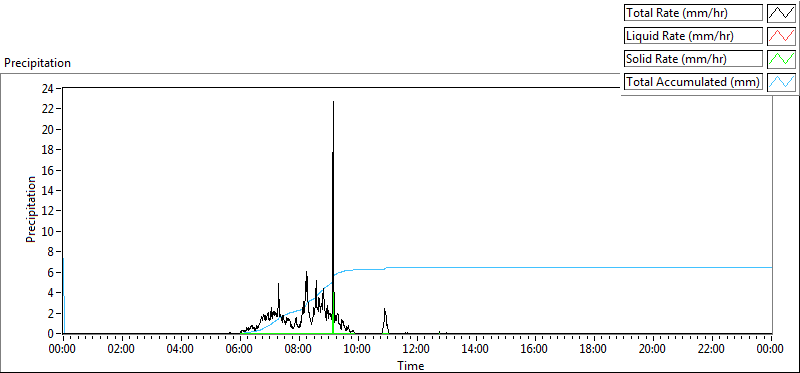
Task: Click the 06:00 time axis label
Action: coord(239,350)
